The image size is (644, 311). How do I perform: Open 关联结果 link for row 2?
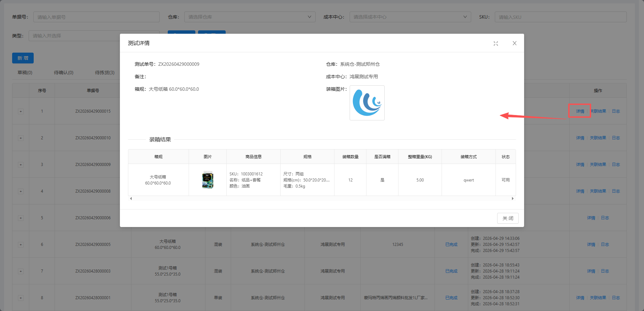click(598, 138)
